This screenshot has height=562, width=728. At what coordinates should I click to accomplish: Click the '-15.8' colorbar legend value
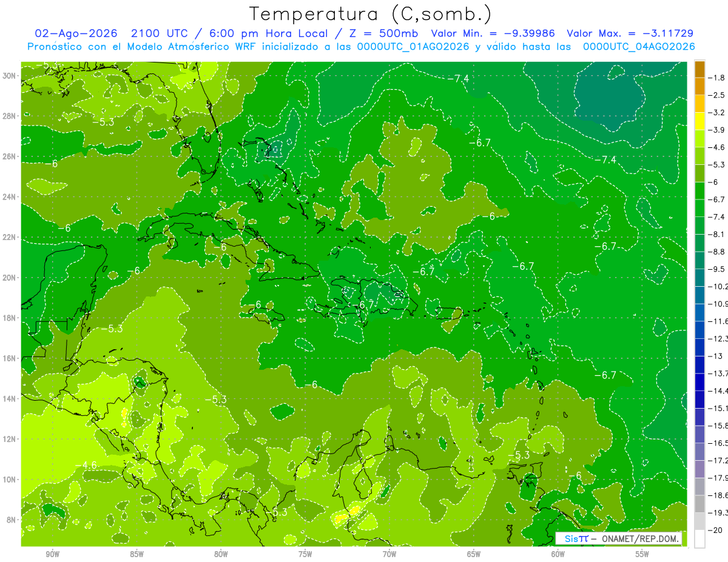(x=718, y=426)
